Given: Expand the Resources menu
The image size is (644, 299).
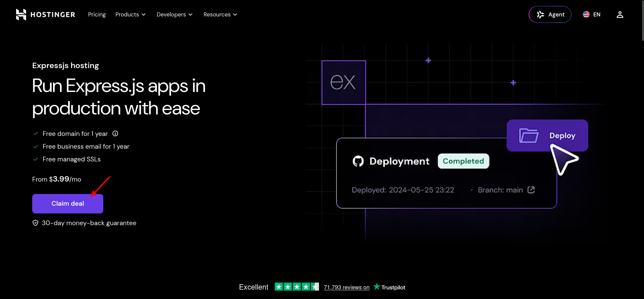Looking at the screenshot, I should point(220,14).
